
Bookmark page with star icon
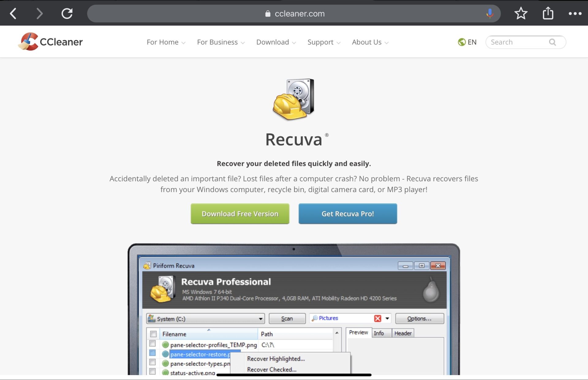pos(521,13)
